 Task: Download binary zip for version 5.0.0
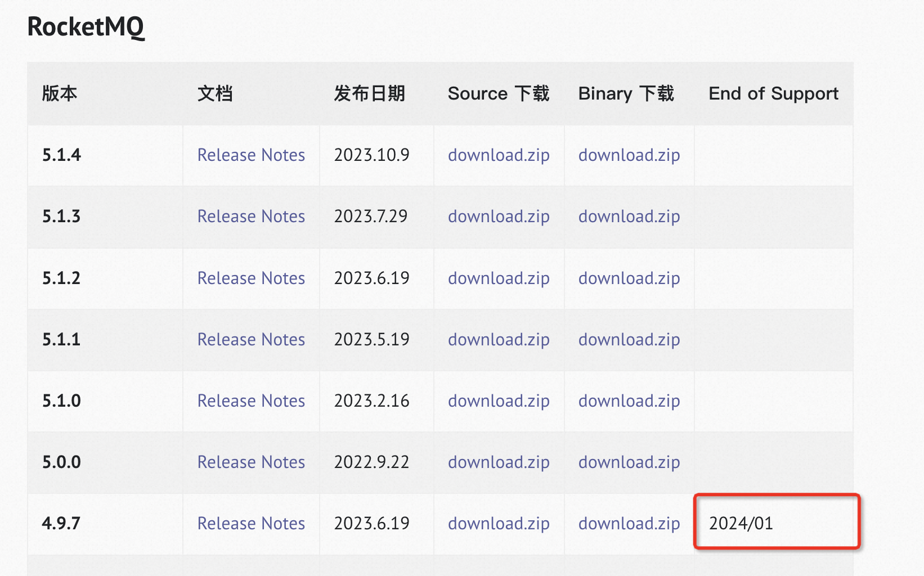coord(629,462)
